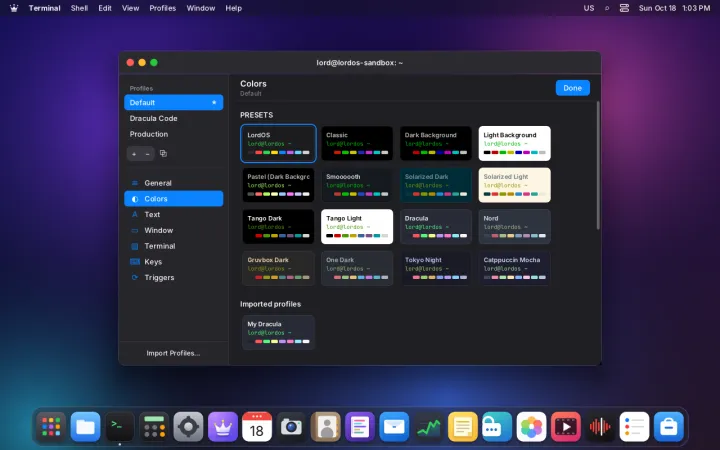Open the Window settings section
Screen dimensions: 720x450
point(174,230)
